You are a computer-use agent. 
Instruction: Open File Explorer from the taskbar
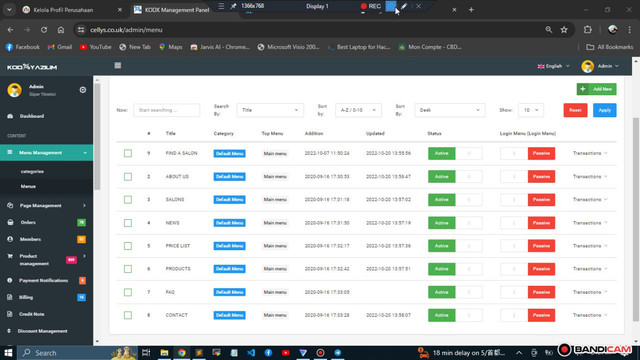[x=164, y=353]
